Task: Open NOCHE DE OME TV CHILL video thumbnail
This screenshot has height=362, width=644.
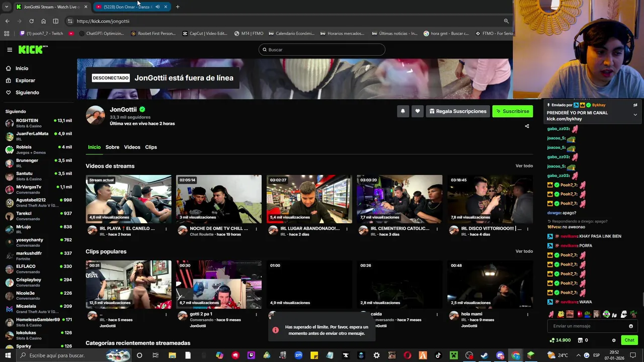Action: 219,199
